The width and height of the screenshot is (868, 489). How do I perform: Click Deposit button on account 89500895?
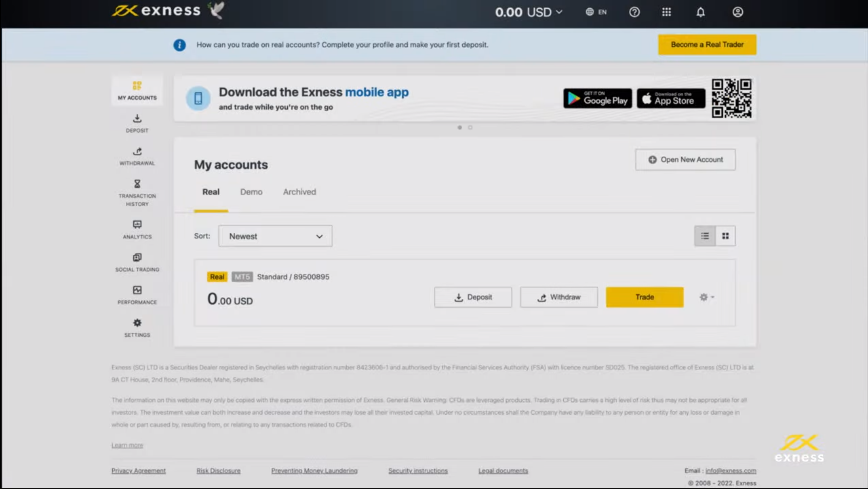(473, 297)
